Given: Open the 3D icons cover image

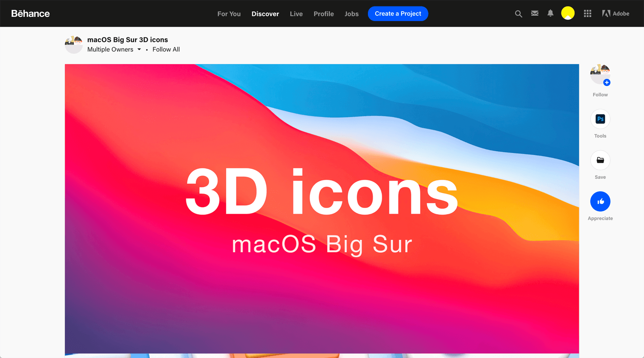Looking at the screenshot, I should 322,209.
